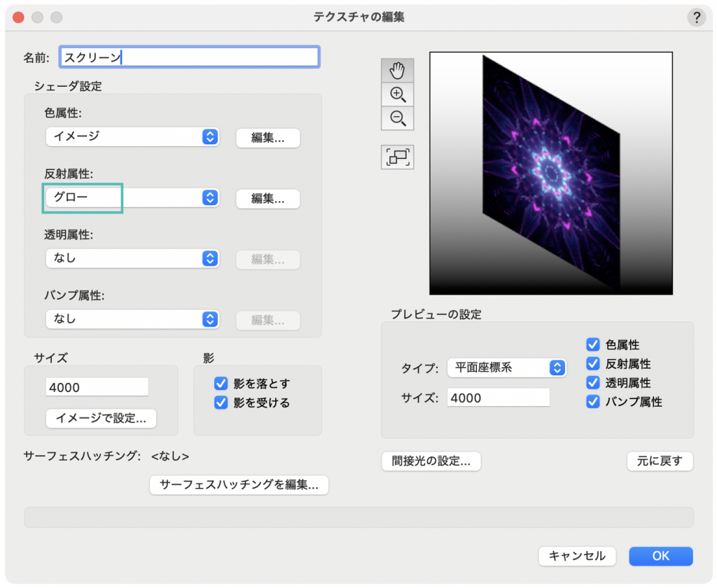Open the 色属性 dropdown showing イメージ

click(132, 136)
